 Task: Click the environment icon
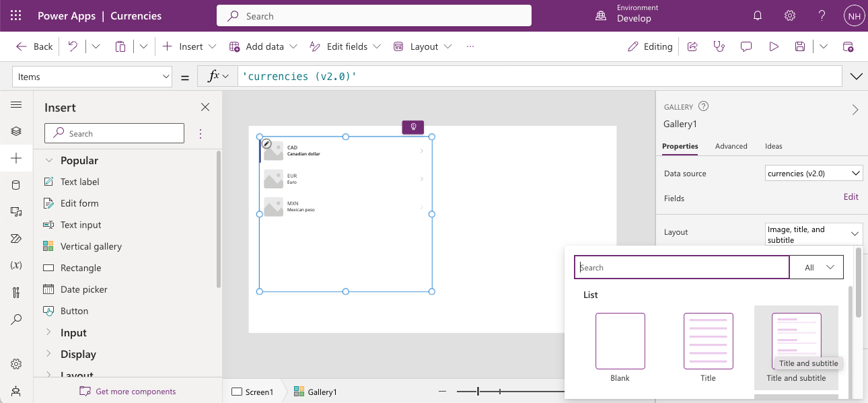point(602,15)
